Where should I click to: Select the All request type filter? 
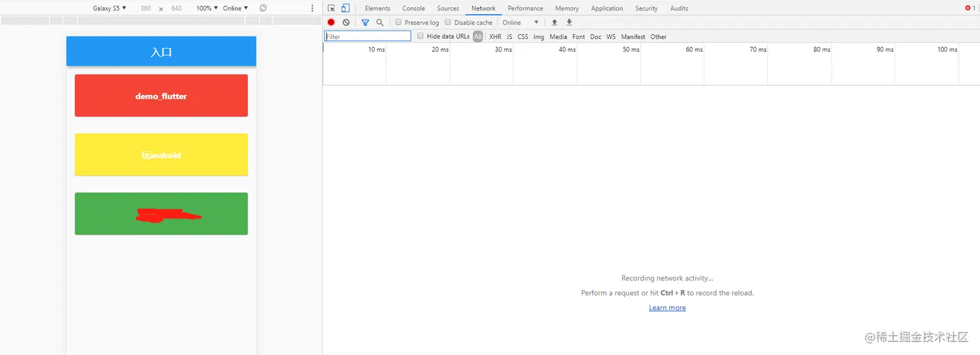tap(478, 36)
